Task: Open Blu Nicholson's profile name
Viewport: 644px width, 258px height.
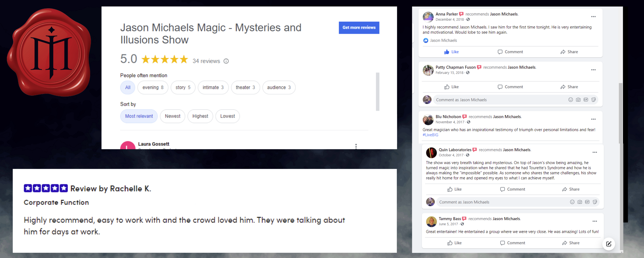Action: click(448, 117)
